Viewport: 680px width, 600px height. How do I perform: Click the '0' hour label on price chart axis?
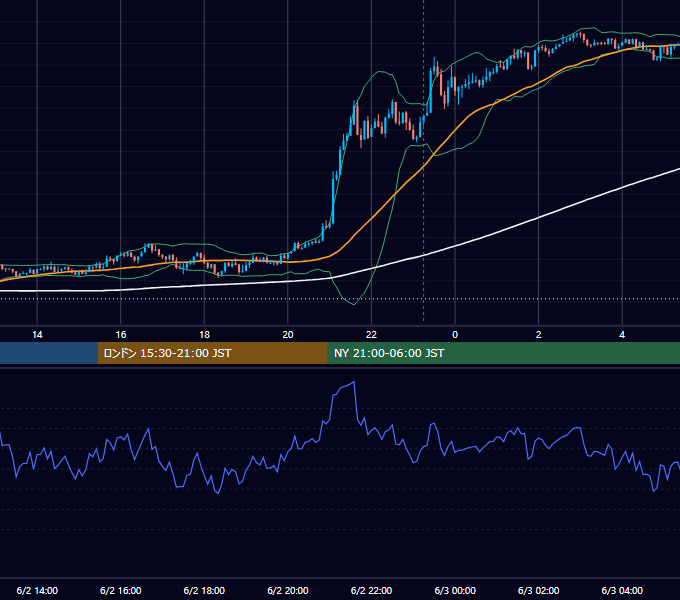(x=455, y=335)
